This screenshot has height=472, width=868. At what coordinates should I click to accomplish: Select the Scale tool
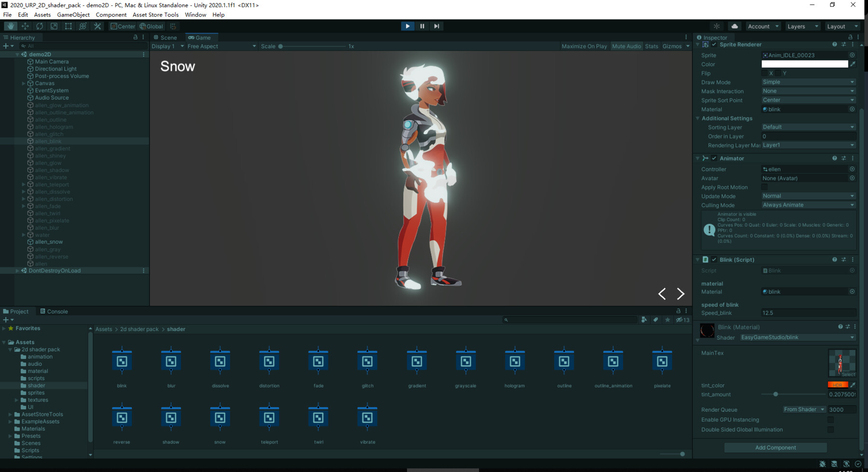pyautogui.click(x=54, y=26)
